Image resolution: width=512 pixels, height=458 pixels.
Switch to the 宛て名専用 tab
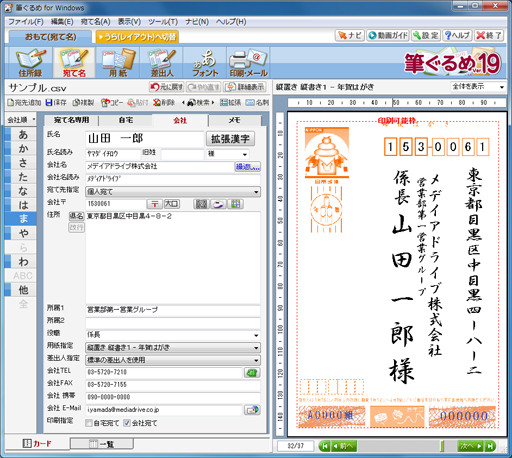(x=71, y=120)
